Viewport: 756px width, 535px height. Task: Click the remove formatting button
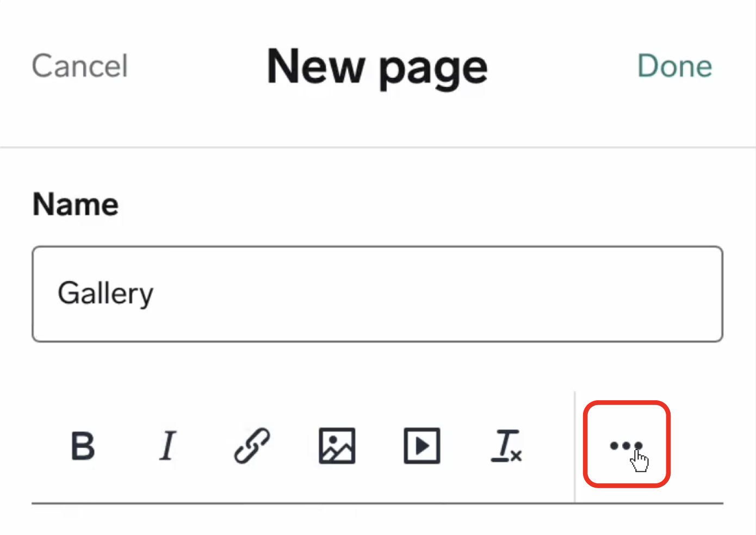coord(506,446)
